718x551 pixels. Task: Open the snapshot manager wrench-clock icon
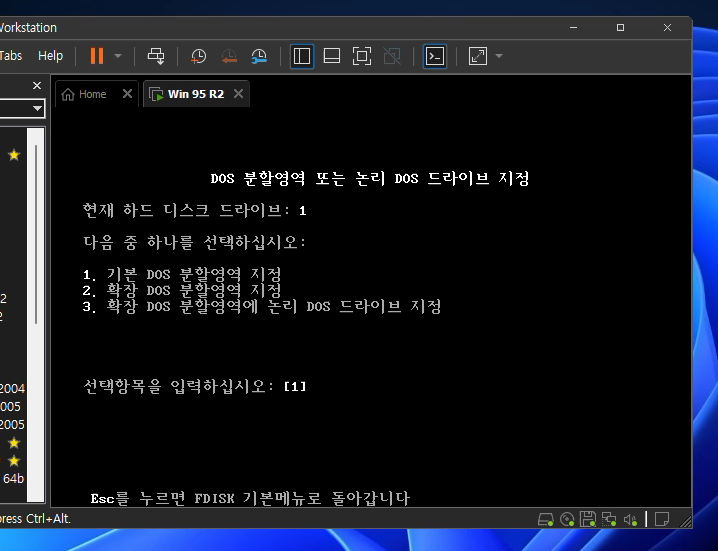[x=259, y=56]
